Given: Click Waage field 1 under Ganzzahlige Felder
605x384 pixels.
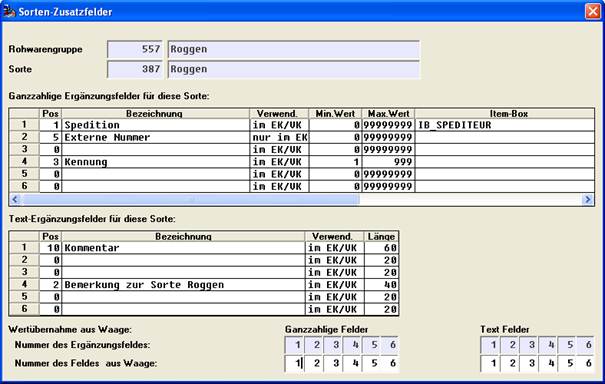Looking at the screenshot, I should pos(294,363).
